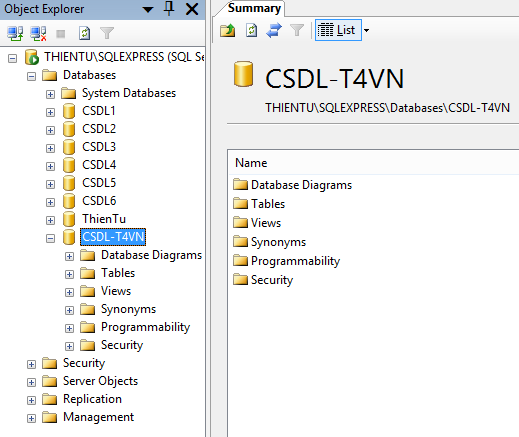Select Server Objects in tree

[100, 381]
